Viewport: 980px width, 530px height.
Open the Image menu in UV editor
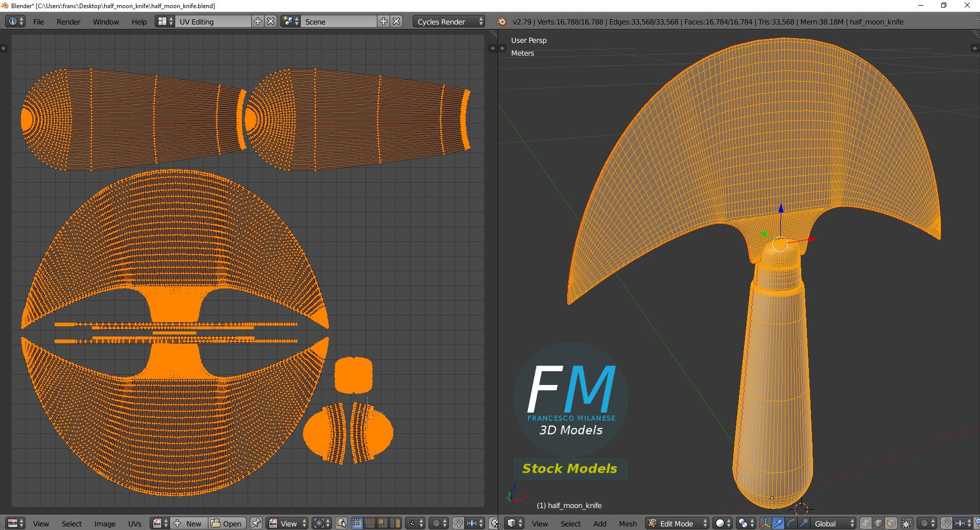105,524
